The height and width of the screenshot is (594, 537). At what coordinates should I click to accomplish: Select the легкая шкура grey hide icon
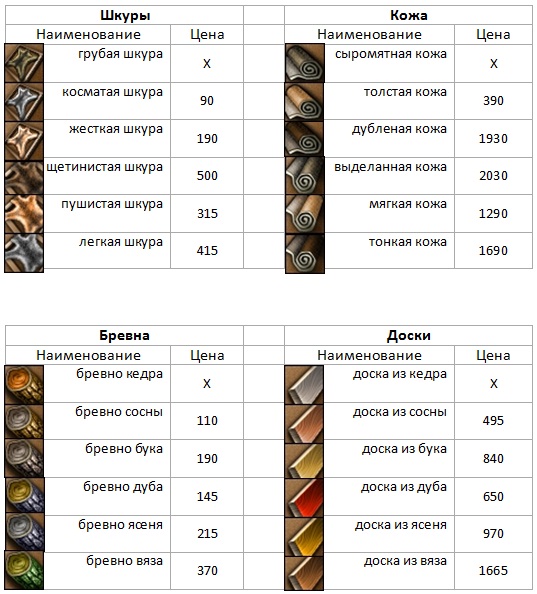24,253
